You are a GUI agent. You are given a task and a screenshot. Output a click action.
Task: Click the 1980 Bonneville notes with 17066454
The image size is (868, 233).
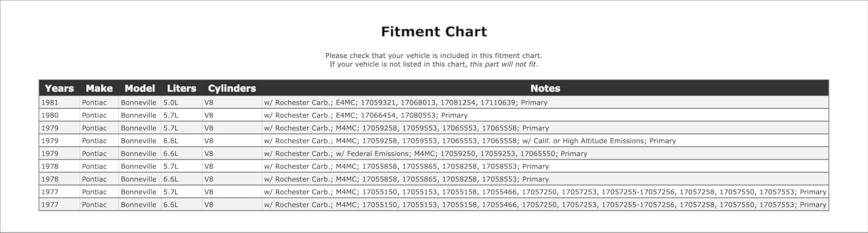[x=366, y=115]
